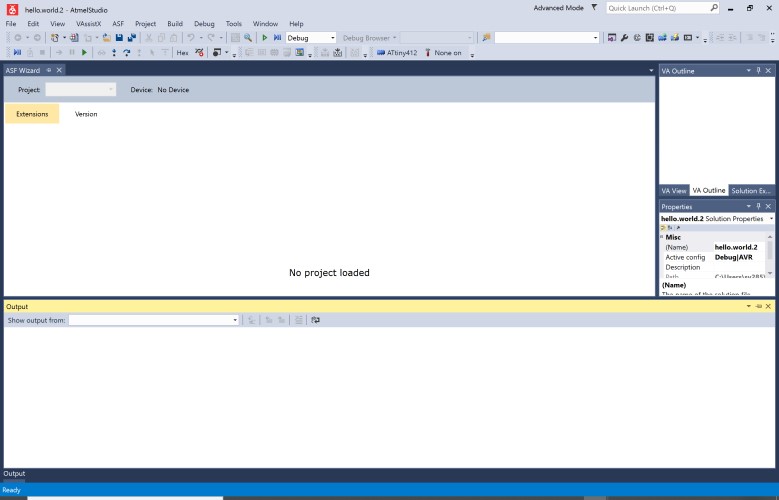Click the New Project toolbar icon
Screen dimensions: 779x500
[x=55, y=38]
